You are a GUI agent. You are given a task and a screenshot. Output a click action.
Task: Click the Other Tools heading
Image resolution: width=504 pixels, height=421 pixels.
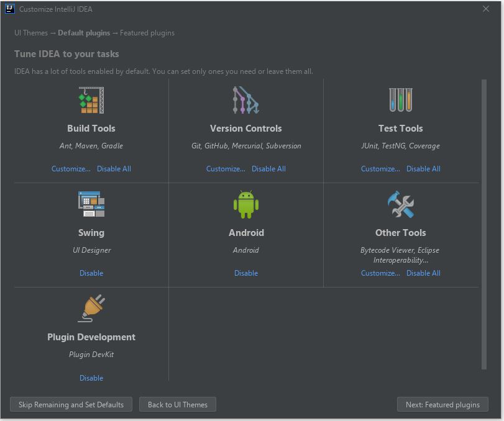pos(400,233)
